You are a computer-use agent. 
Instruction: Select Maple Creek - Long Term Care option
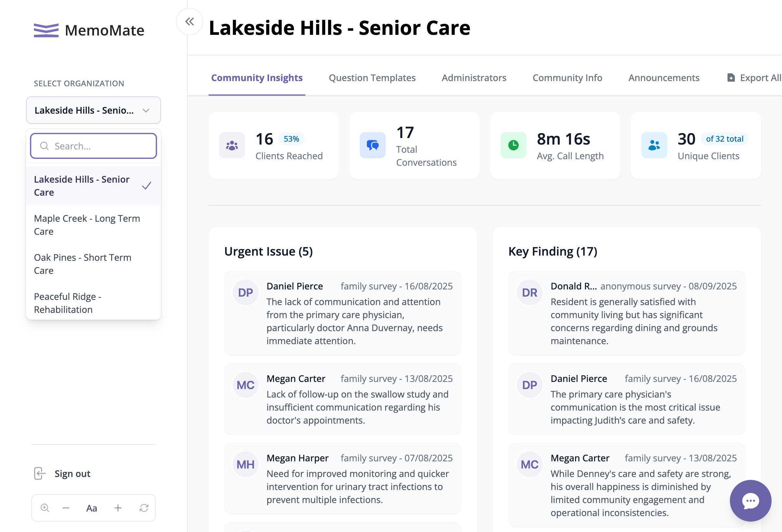tap(94, 225)
